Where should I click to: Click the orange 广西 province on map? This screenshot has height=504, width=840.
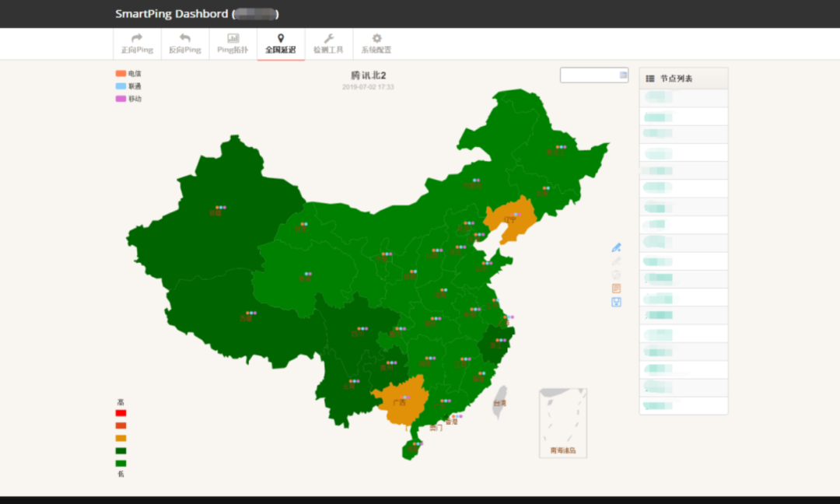coord(401,403)
